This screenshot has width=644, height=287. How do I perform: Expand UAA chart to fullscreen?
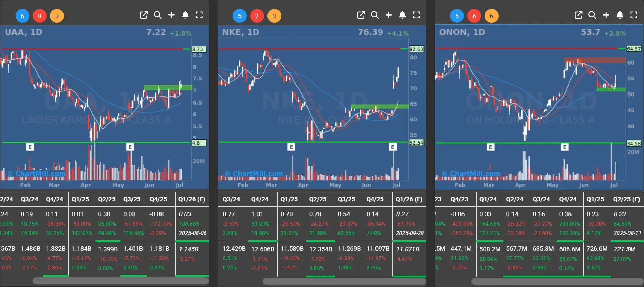(199, 15)
